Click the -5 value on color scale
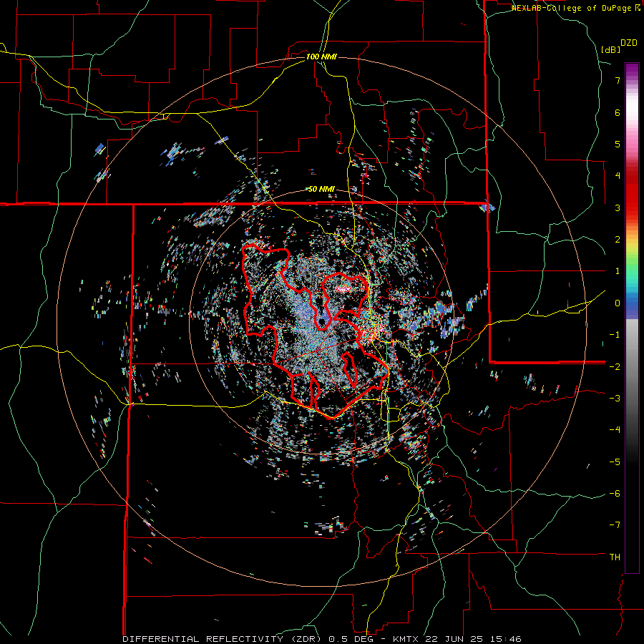Viewport: 644px width, 644px height. point(615,462)
